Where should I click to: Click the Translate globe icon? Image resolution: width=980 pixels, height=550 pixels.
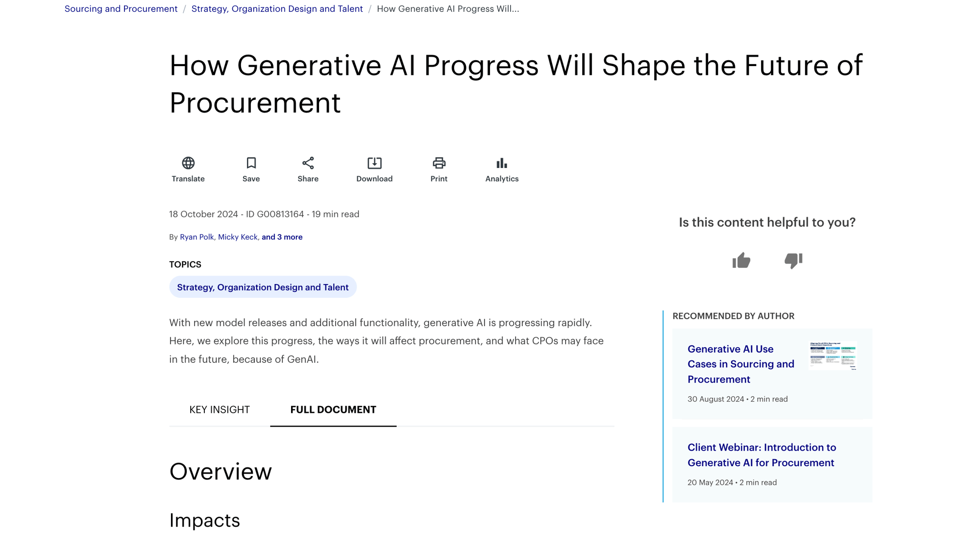click(x=189, y=163)
